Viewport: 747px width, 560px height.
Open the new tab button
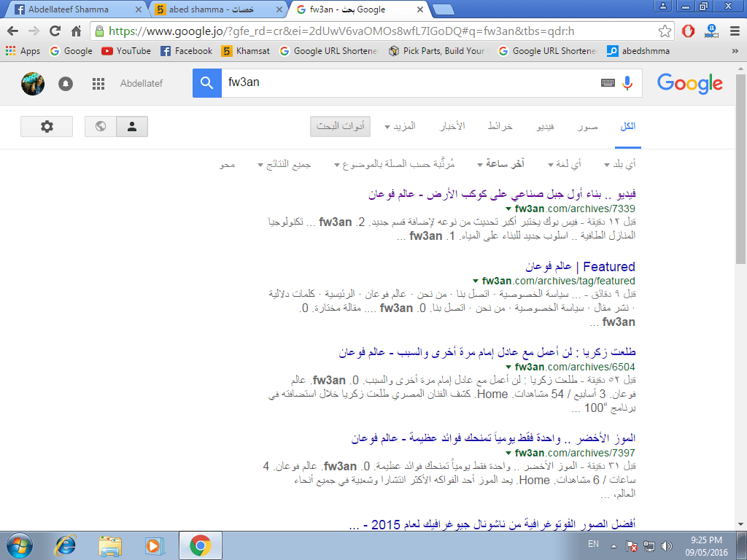click(x=443, y=9)
